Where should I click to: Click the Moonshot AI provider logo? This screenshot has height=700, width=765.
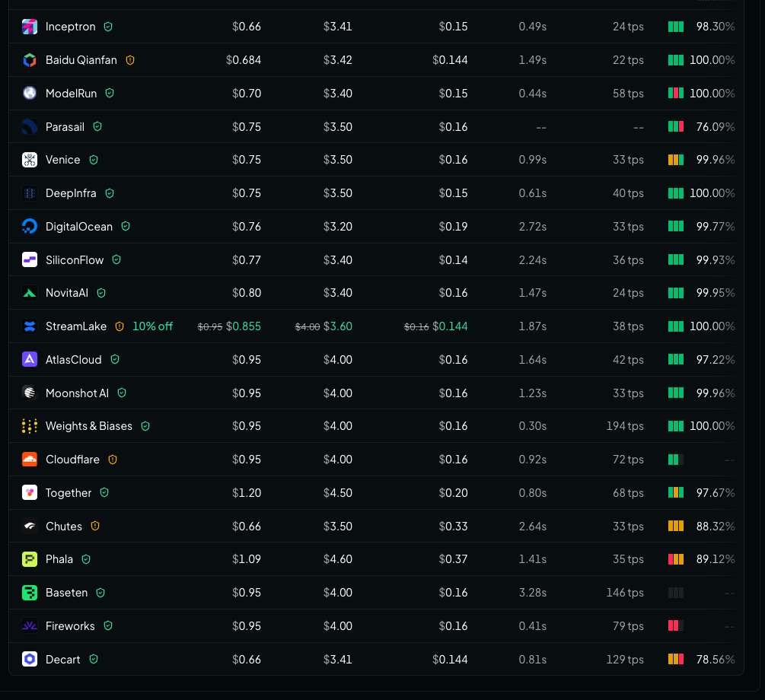tap(29, 393)
